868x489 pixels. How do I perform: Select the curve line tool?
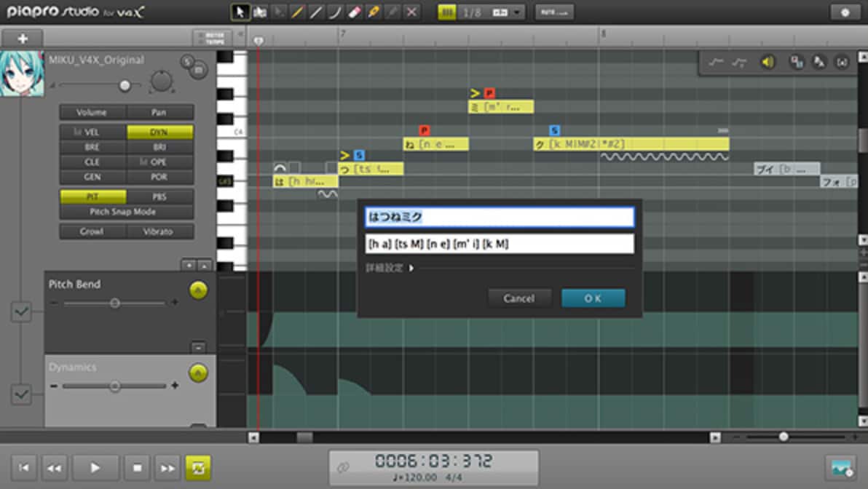coord(335,12)
